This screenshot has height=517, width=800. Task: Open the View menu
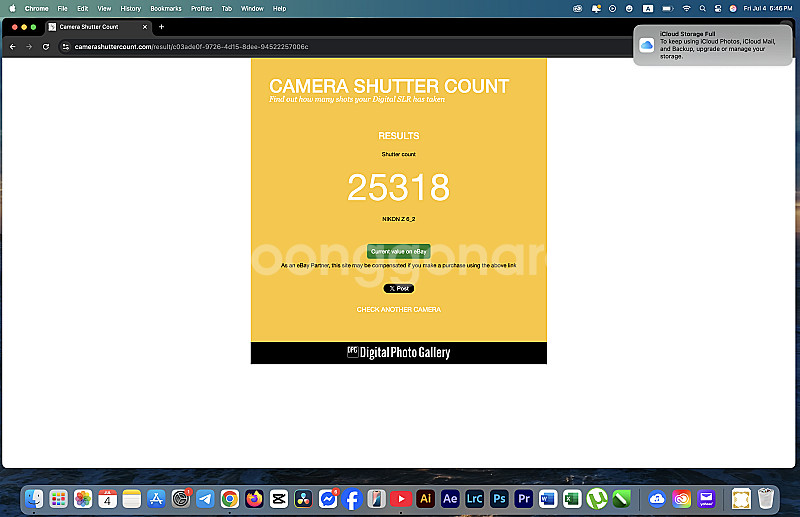click(104, 9)
